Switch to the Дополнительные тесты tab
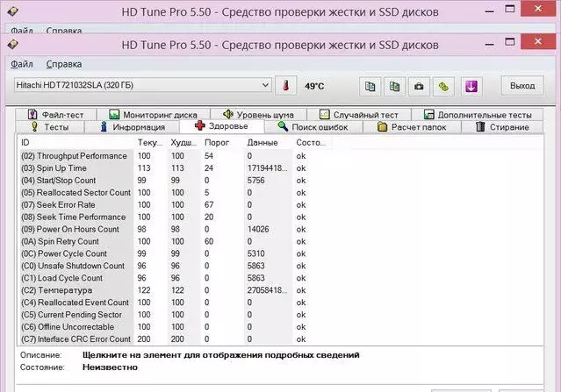 coord(478,114)
